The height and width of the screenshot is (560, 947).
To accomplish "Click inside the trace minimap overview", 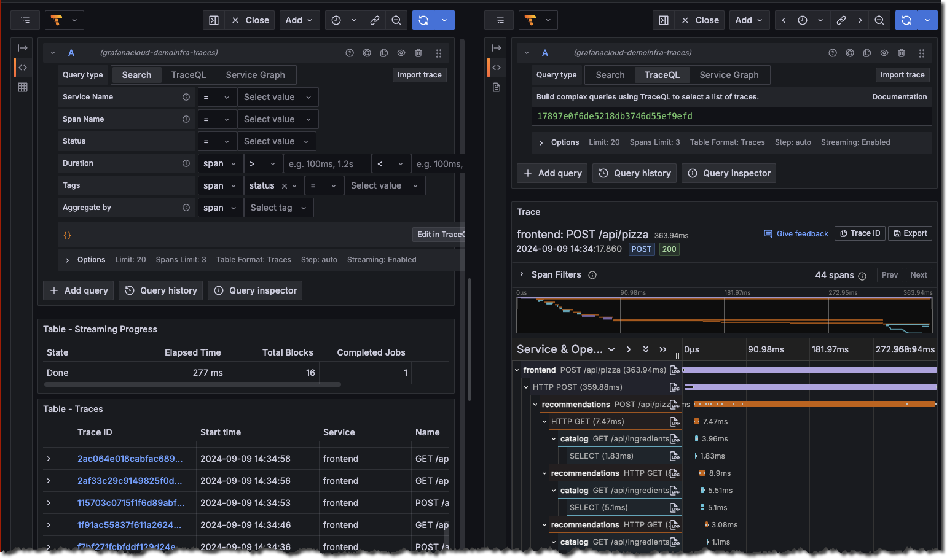I will (725, 314).
